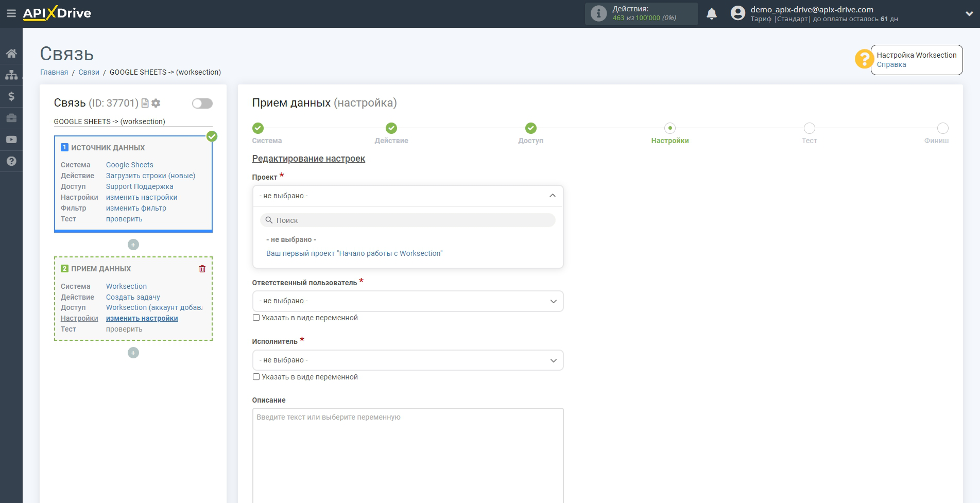Expand the account menu chevron

tap(969, 14)
